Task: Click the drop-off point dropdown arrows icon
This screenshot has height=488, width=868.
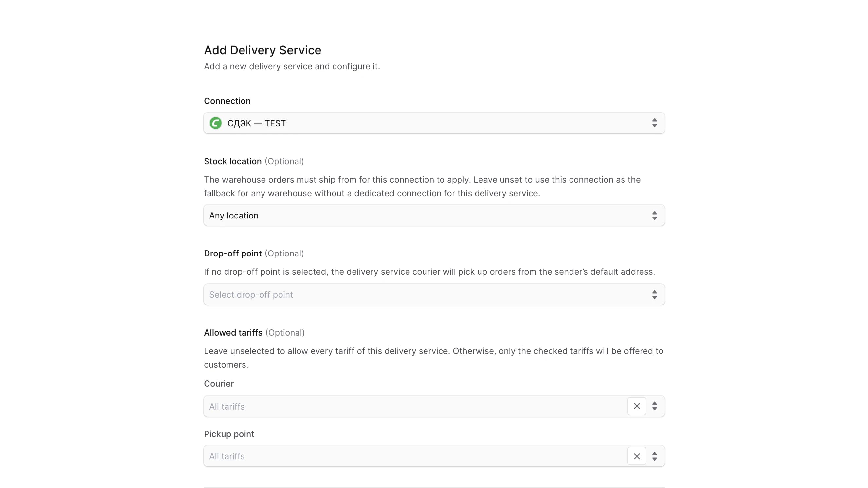Action: (654, 295)
